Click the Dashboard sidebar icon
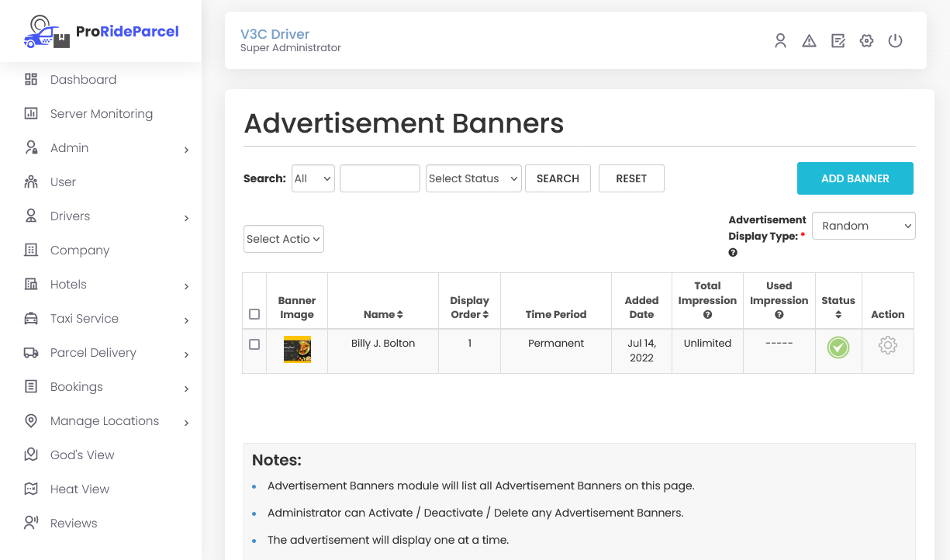The image size is (950, 560). tap(31, 79)
